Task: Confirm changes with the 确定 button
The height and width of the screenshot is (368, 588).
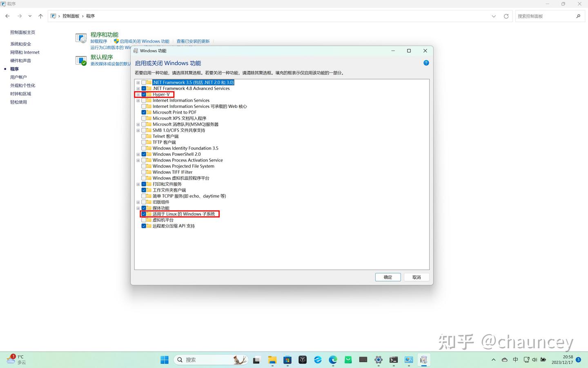Action: 387,277
